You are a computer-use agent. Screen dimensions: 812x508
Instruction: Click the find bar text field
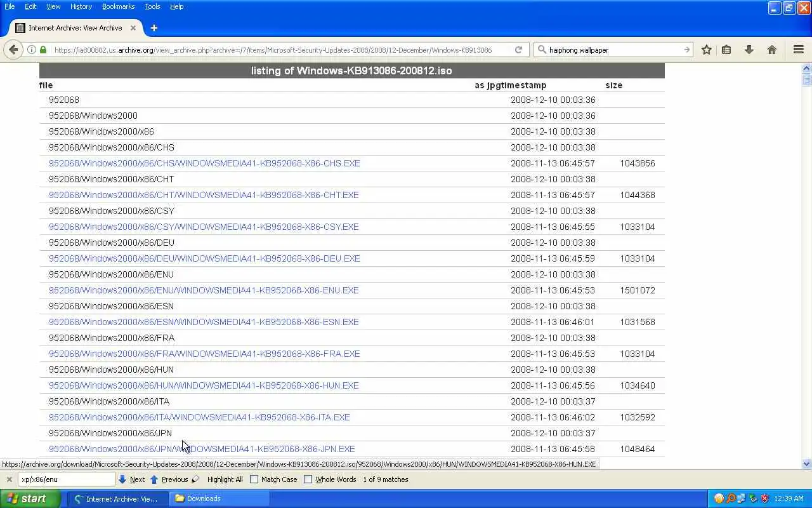point(66,479)
